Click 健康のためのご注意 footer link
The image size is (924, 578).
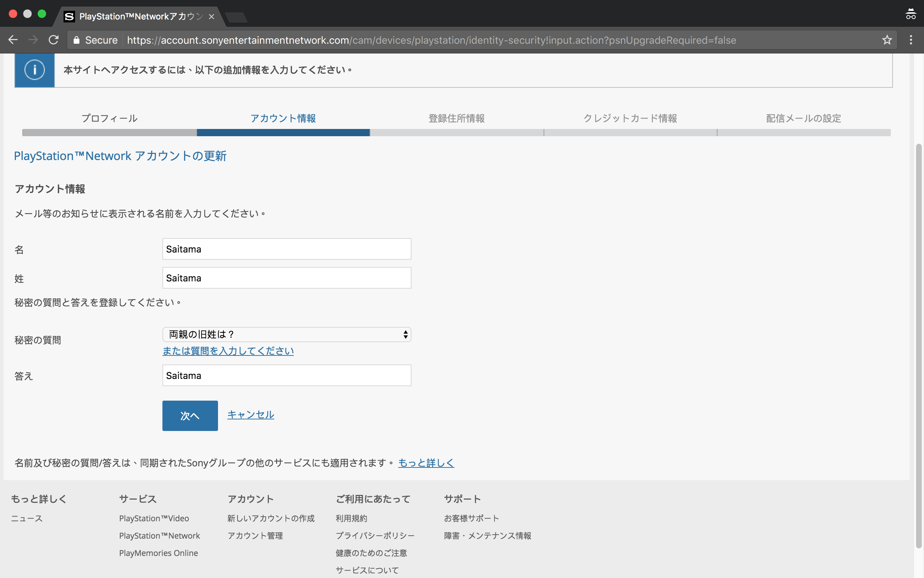pos(371,553)
